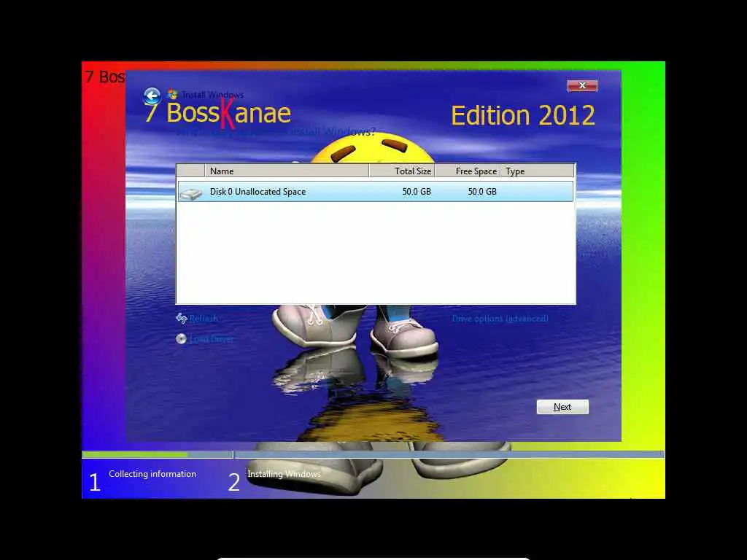Click the blue back arrow button
Viewport: 747px width, 560px height.
click(x=152, y=96)
